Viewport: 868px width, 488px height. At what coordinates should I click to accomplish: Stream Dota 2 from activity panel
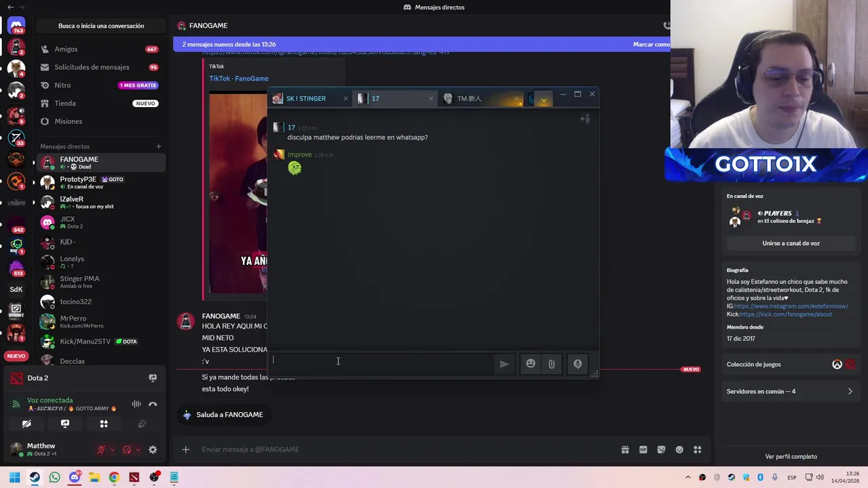(x=153, y=378)
